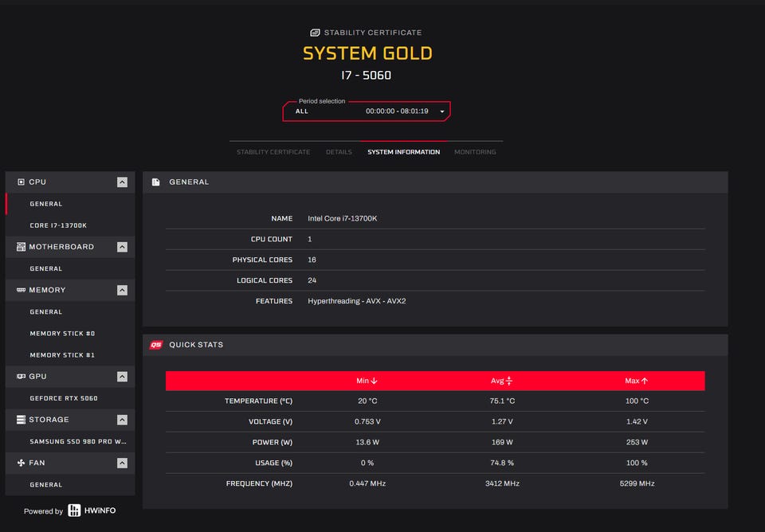Click the General panel document icon
Screen dimensions: 765x532
(x=156, y=182)
